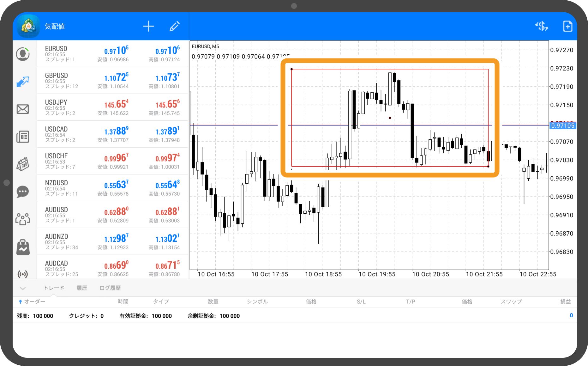
Task: Tap the plus icon to add symbol
Action: tap(148, 26)
